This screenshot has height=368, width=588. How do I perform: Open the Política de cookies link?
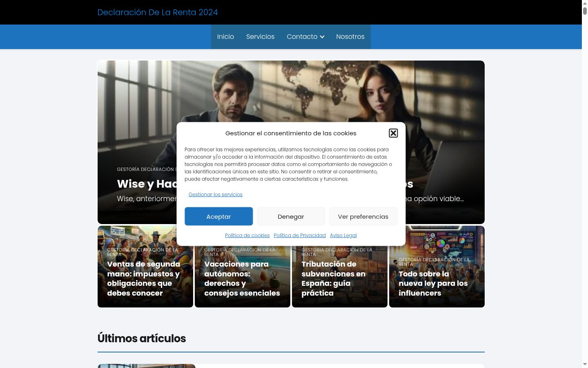[247, 236]
